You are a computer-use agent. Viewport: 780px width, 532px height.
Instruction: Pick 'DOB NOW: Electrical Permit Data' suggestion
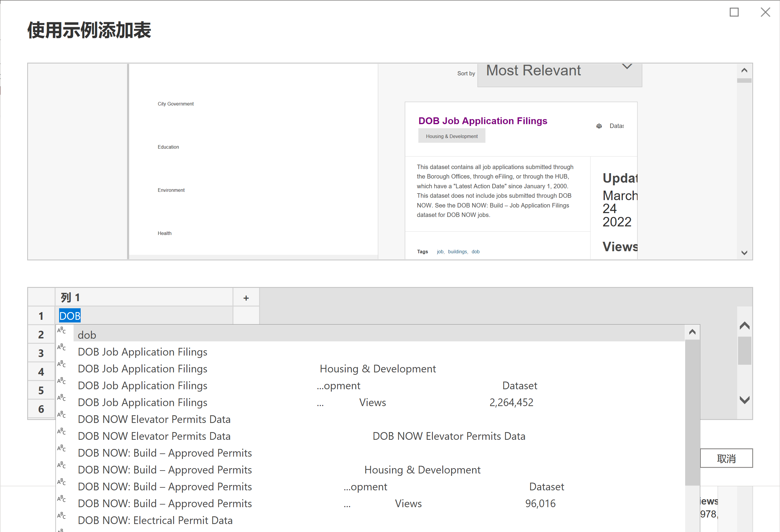coord(155,520)
